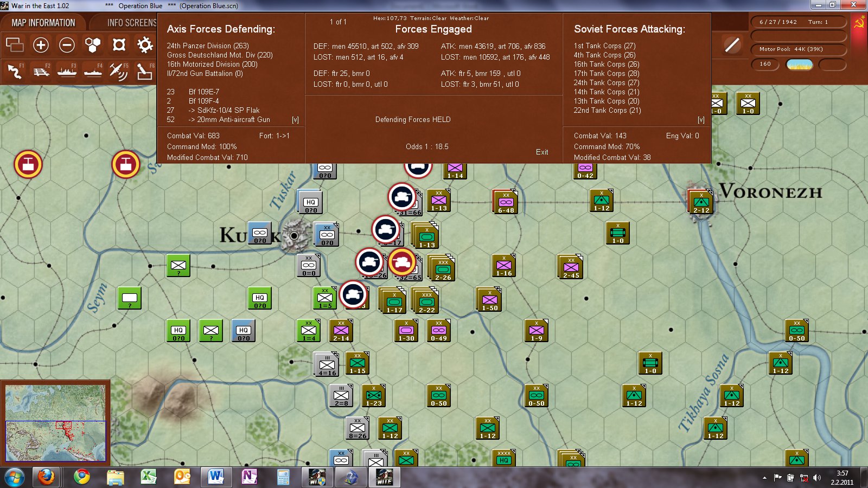
Task: Click the Bf 109E-7 aircraft row
Action: click(193, 92)
